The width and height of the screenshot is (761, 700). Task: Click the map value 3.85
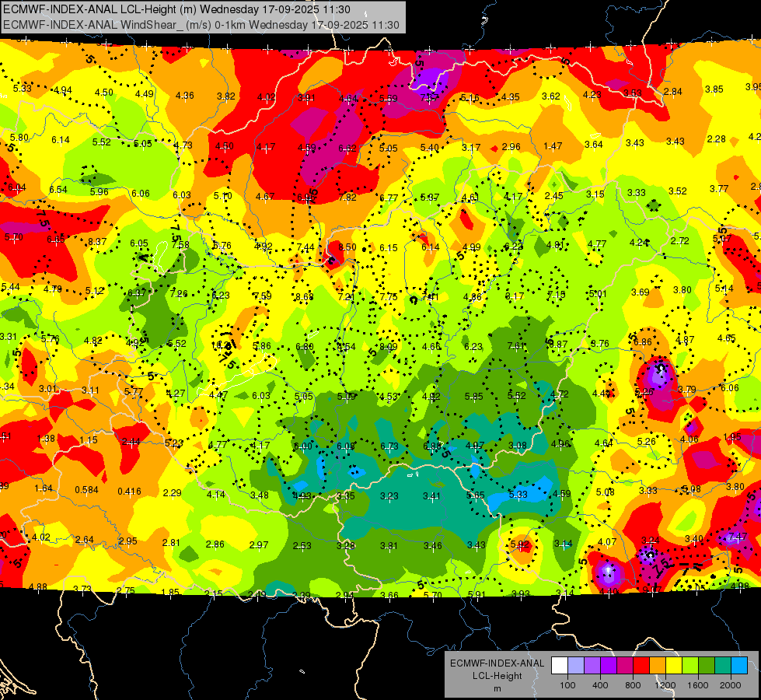(x=714, y=89)
